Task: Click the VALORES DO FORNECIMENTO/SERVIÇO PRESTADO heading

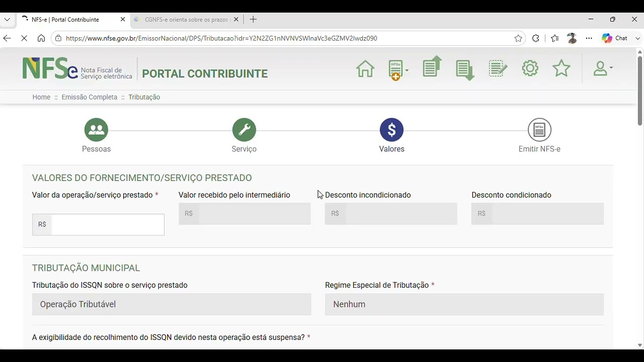Action: click(x=142, y=178)
